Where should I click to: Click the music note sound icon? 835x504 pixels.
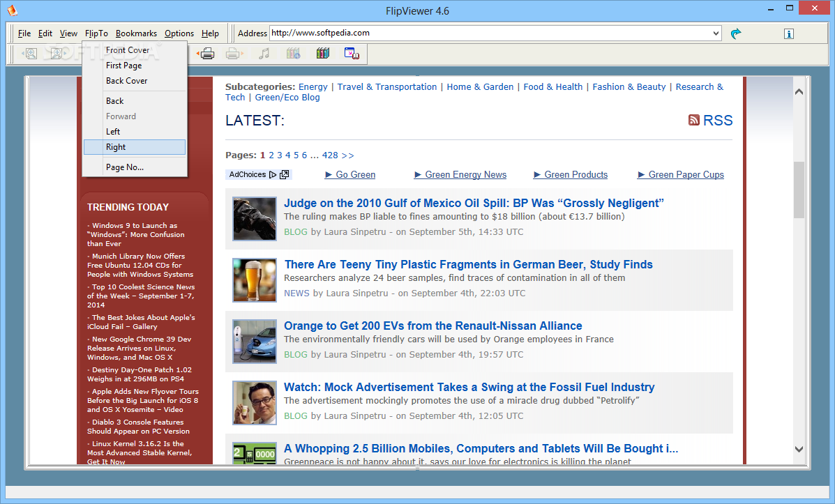[x=264, y=53]
